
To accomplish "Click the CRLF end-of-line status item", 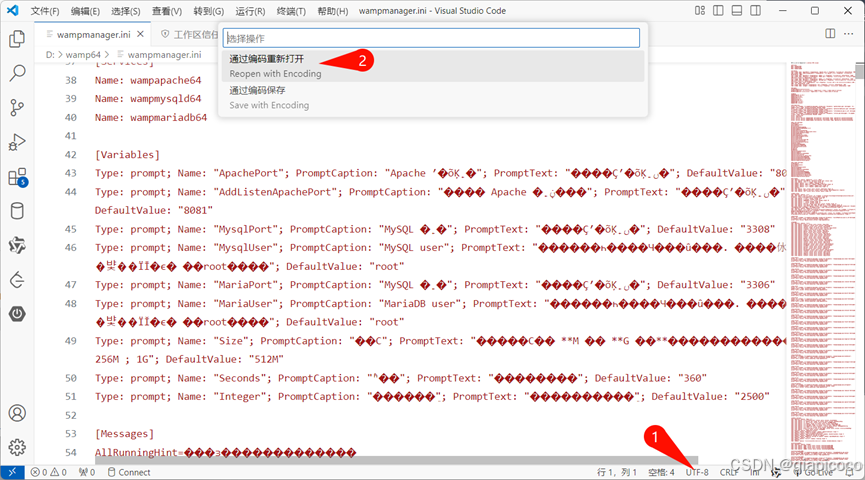I will pyautogui.click(x=728, y=472).
